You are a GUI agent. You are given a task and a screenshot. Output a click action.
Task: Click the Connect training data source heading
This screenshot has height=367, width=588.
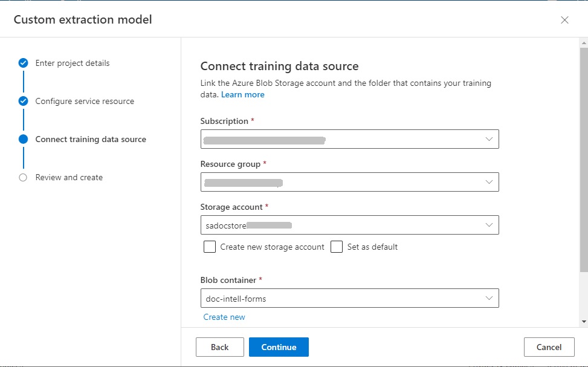(x=279, y=66)
